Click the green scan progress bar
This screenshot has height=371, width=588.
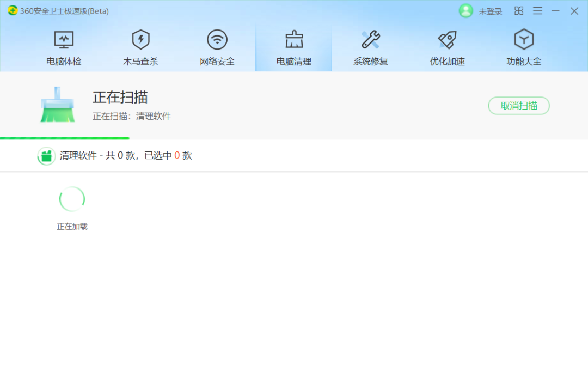[64, 138]
